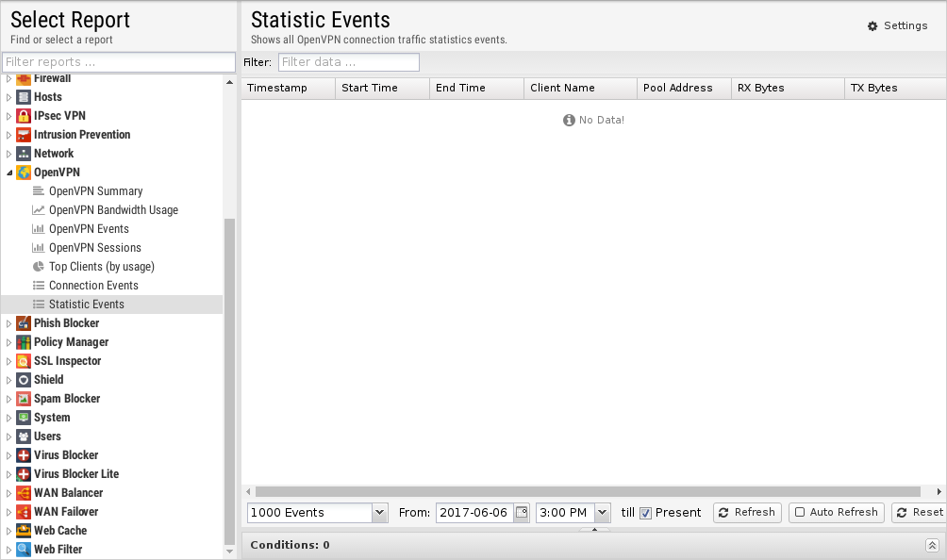This screenshot has width=947, height=560.
Task: Click the tree scrollbar down arrow
Action: pos(229,552)
